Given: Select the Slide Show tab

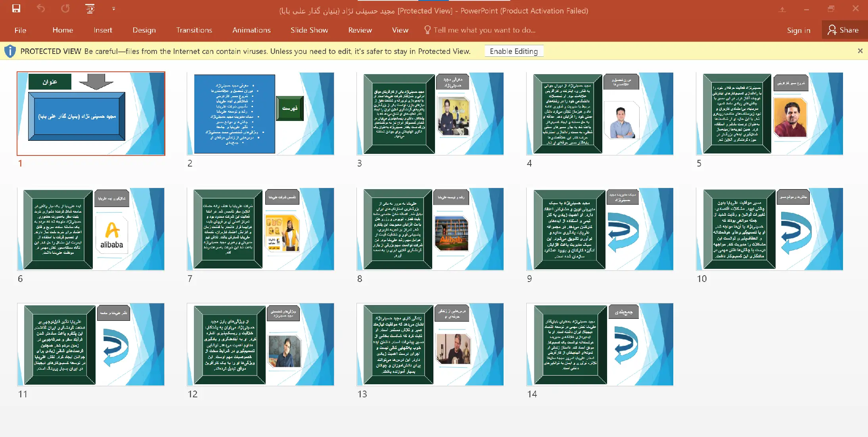Looking at the screenshot, I should [309, 30].
